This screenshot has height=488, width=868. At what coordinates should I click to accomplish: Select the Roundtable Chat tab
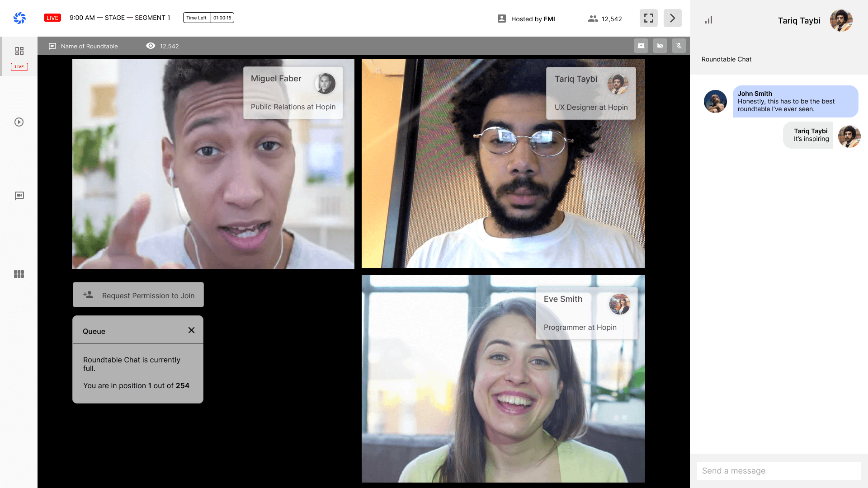[726, 59]
